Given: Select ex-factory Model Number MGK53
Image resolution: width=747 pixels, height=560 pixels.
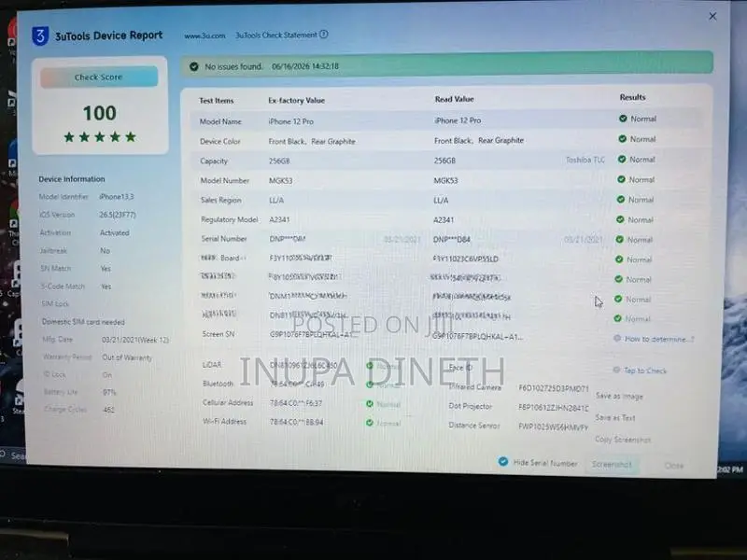Looking at the screenshot, I should point(281,181).
